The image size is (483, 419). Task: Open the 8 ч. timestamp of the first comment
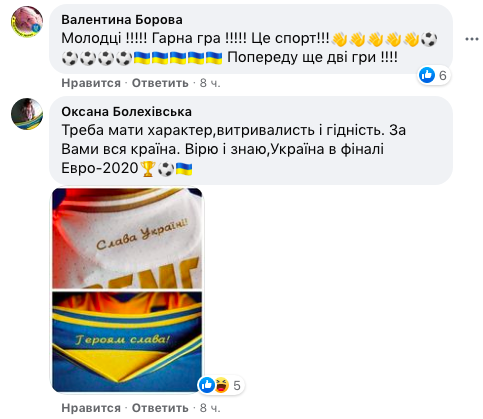point(210,83)
